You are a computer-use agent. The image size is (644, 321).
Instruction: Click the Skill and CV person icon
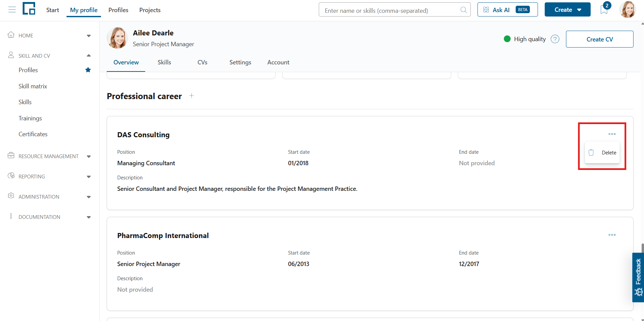(x=11, y=55)
